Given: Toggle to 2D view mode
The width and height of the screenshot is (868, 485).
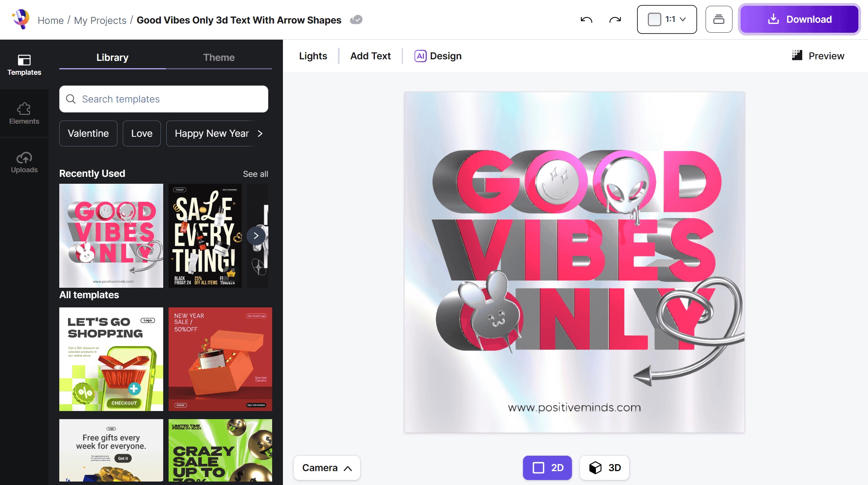Looking at the screenshot, I should point(547,467).
